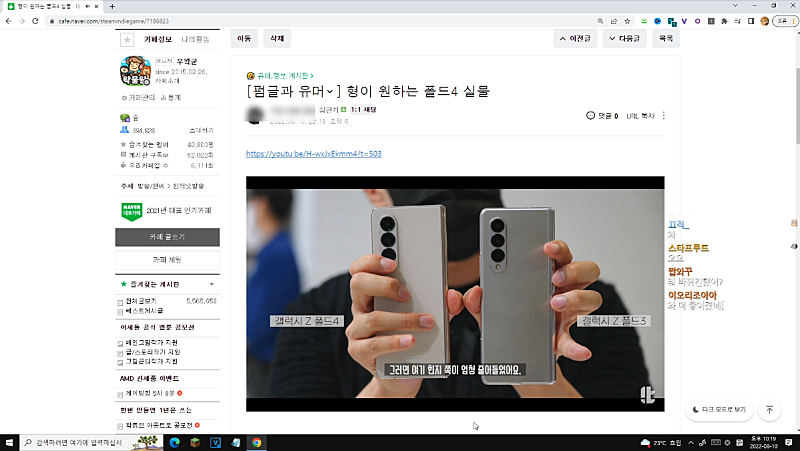Toggle the browser side panel icon
The width and height of the screenshot is (800, 451).
pyautogui.click(x=751, y=21)
